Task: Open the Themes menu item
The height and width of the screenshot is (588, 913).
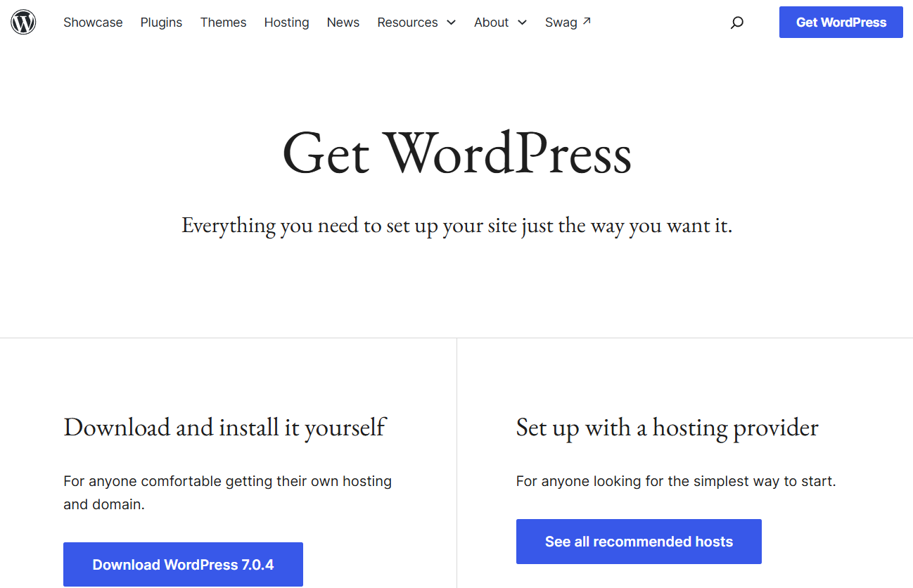Action: click(223, 23)
